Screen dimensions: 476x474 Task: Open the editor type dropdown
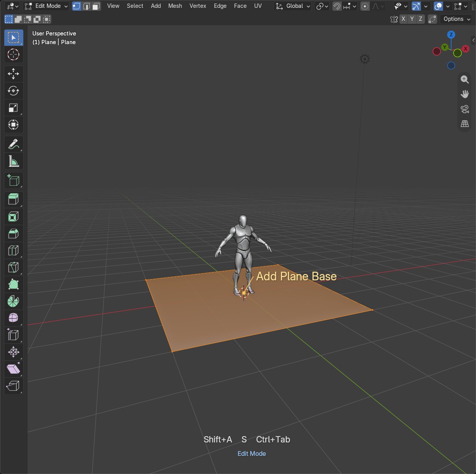tap(13, 6)
